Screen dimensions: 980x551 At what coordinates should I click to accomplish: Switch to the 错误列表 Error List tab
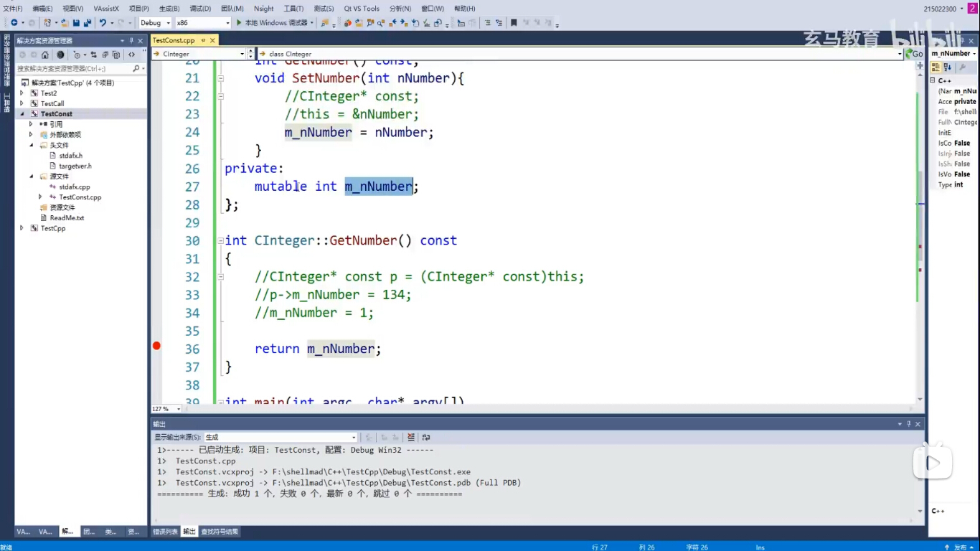tap(165, 532)
